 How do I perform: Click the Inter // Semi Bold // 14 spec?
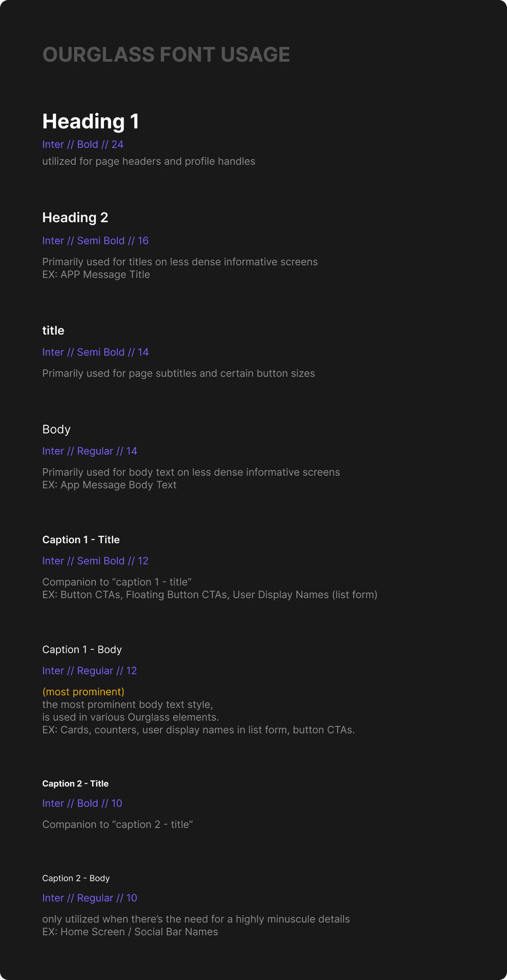coord(95,352)
